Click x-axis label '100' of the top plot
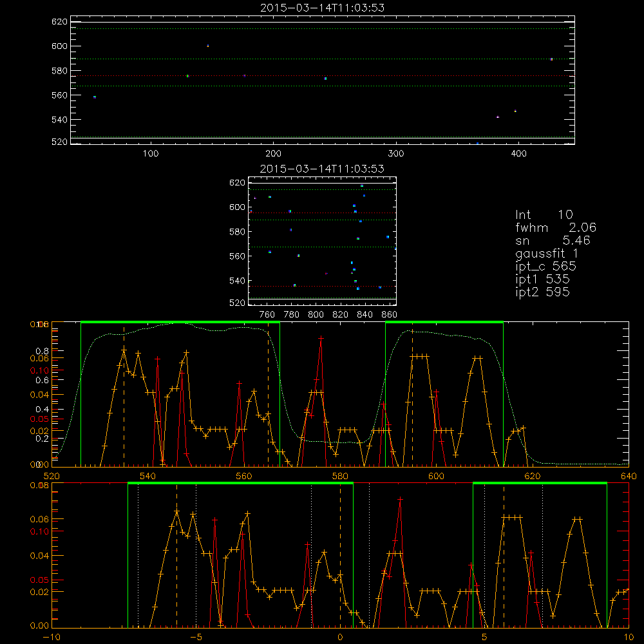Viewport: 644px width, 644px height. pos(151,154)
